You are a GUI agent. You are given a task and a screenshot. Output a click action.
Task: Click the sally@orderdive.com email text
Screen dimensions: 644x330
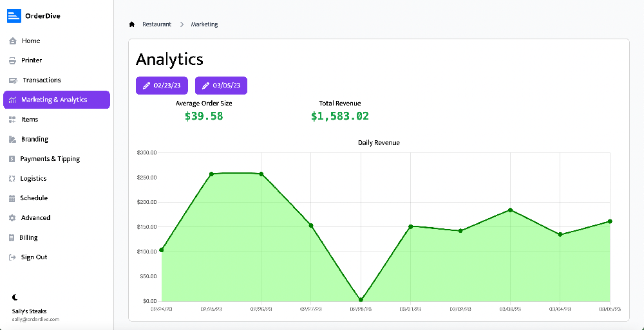35,319
